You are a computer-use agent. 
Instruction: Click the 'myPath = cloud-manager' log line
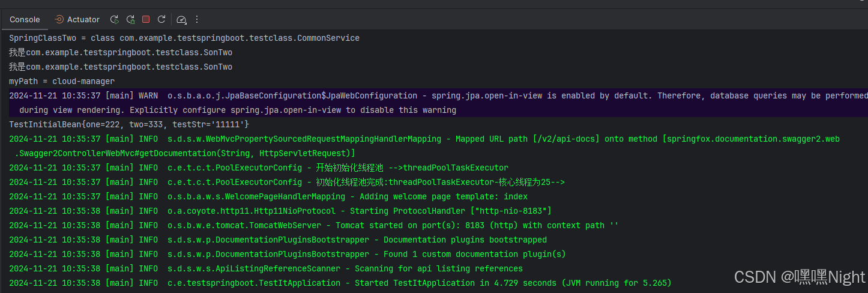coord(62,81)
